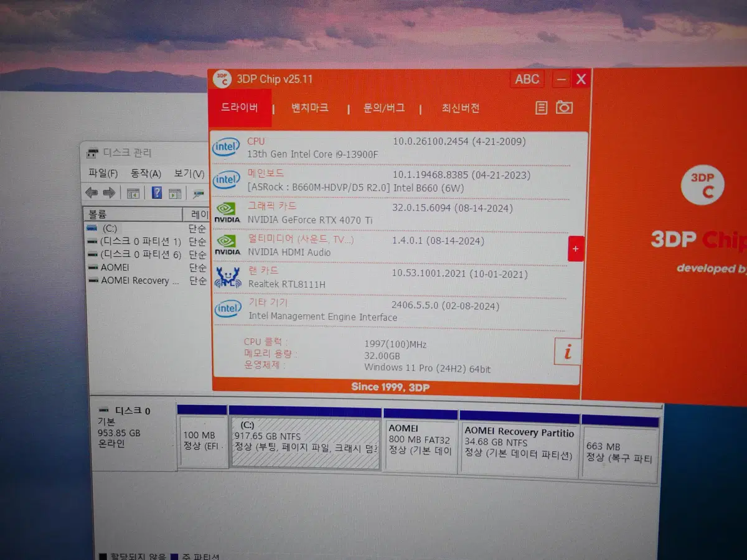Open the 동작(A) menu

click(146, 174)
